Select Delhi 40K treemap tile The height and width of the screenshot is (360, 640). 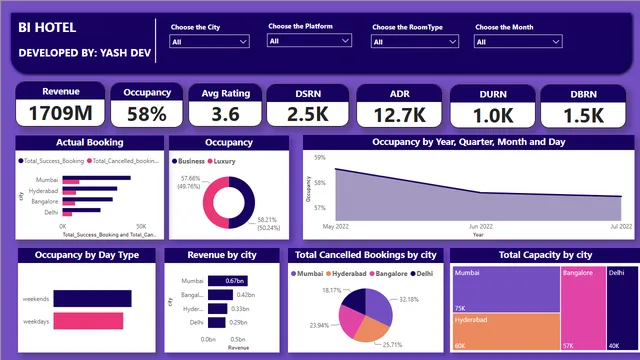tap(622, 308)
